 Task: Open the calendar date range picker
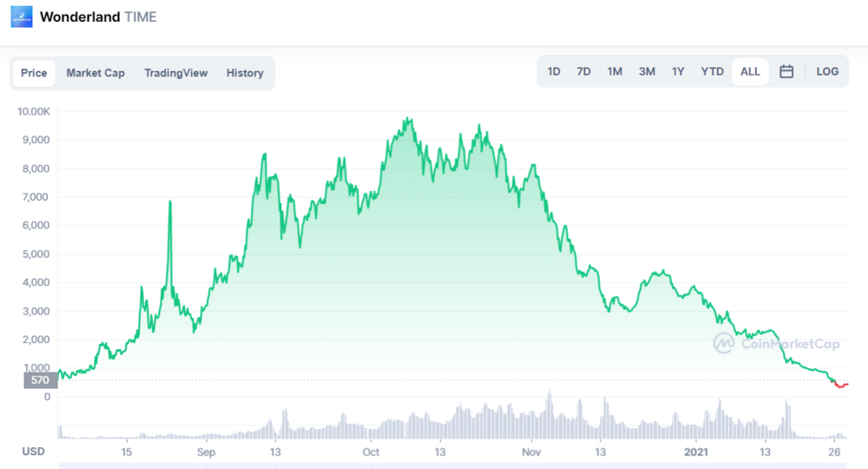pyautogui.click(x=786, y=72)
